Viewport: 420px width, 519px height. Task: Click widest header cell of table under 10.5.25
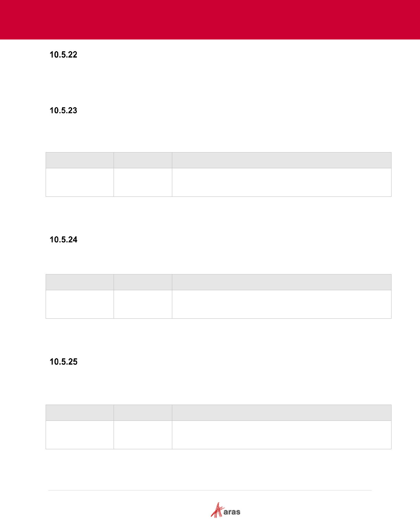[282, 413]
